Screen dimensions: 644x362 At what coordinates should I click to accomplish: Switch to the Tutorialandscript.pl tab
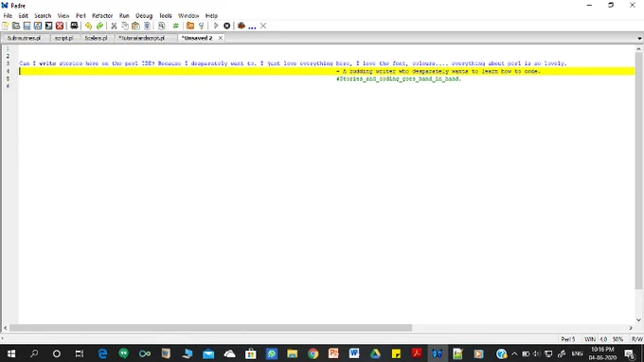pos(142,38)
